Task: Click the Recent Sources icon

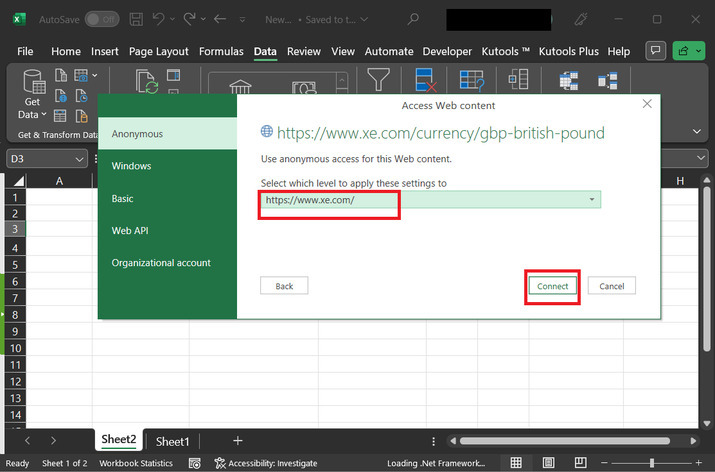Action: pos(81,96)
